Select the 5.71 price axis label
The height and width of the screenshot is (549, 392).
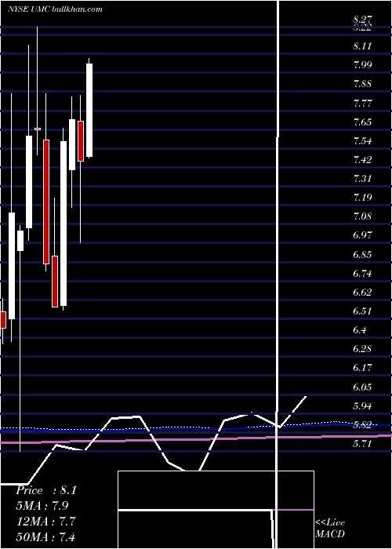(x=362, y=444)
